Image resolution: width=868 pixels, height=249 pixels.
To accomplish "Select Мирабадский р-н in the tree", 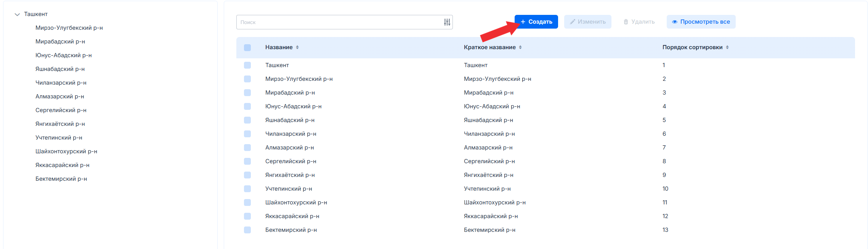I will 60,42.
